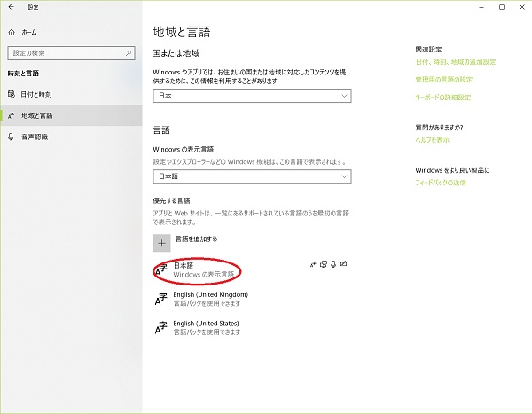Viewport: 532px width, 414px height.
Task: Click the text-to-speech feature icon in the 日本語 row
Action: point(324,264)
